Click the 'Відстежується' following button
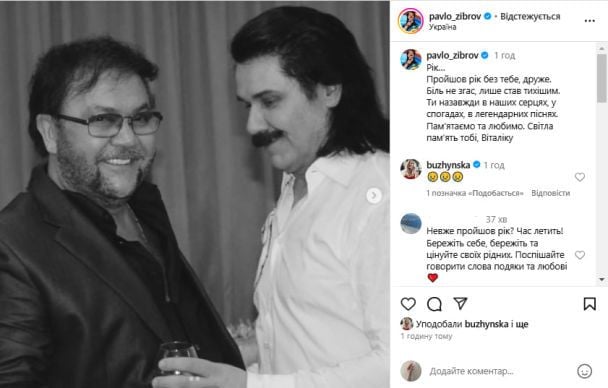Image resolution: width=608 pixels, height=388 pixels. coord(530,16)
